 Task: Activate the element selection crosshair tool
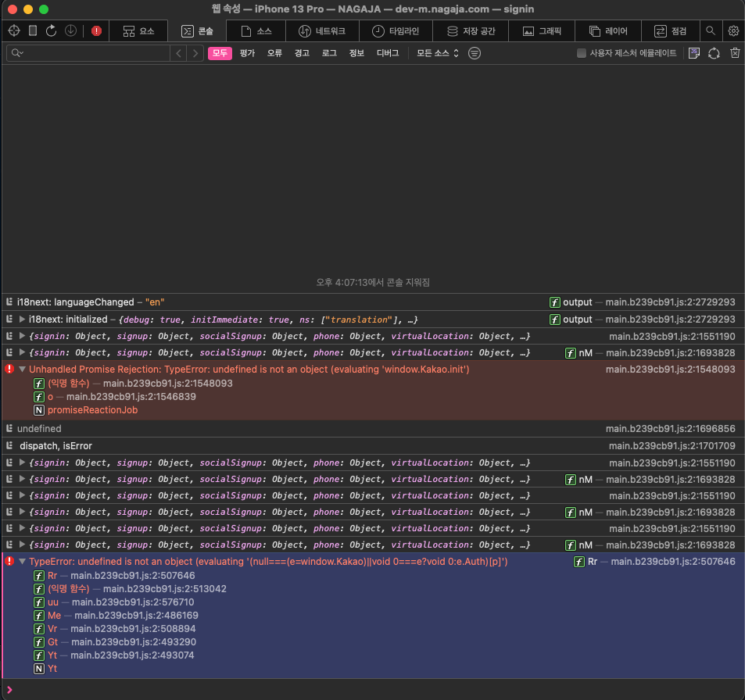pos(14,31)
